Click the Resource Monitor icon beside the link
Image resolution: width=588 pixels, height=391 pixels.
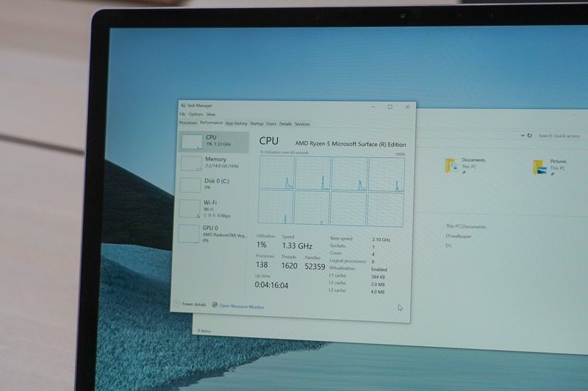[x=215, y=305]
